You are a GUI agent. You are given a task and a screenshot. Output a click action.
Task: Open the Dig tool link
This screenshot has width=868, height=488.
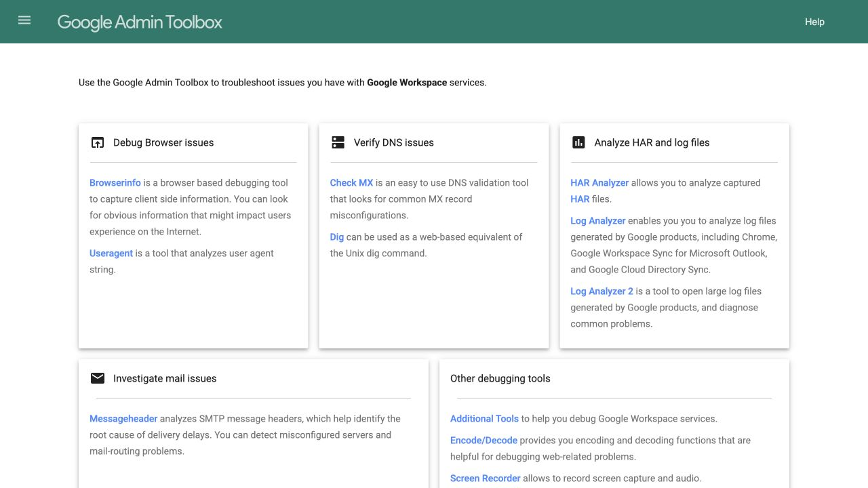pos(337,237)
